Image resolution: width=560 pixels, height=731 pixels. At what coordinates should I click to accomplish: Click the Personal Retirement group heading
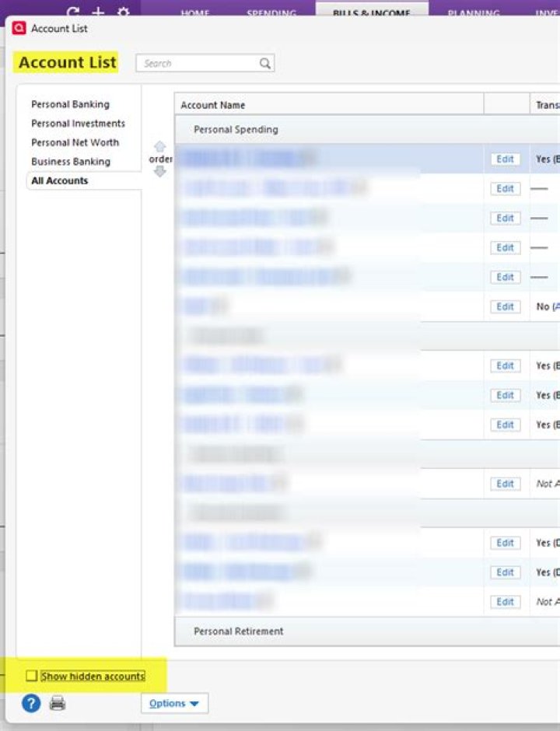[238, 631]
